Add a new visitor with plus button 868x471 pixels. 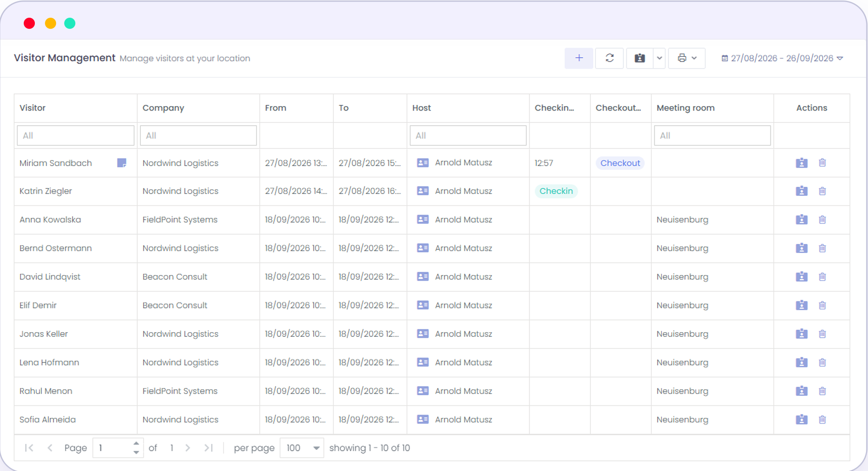[579, 58]
